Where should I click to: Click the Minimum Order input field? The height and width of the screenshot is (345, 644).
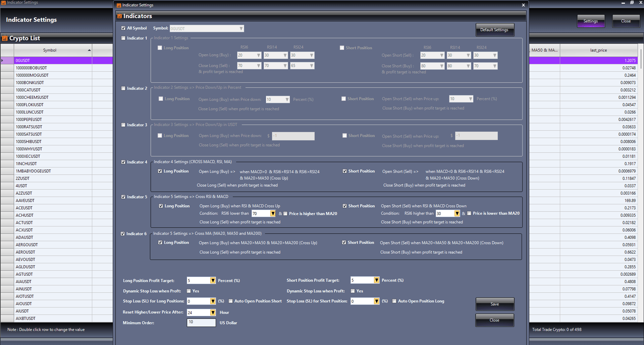point(201,322)
